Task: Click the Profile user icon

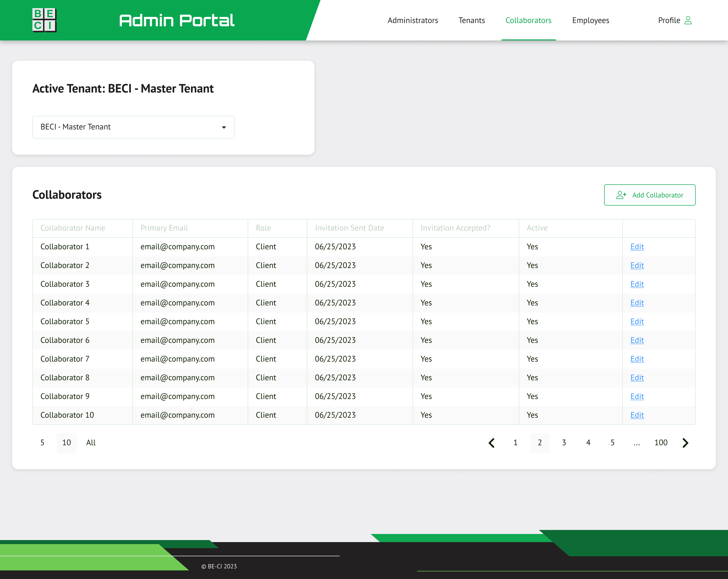Action: [x=688, y=20]
